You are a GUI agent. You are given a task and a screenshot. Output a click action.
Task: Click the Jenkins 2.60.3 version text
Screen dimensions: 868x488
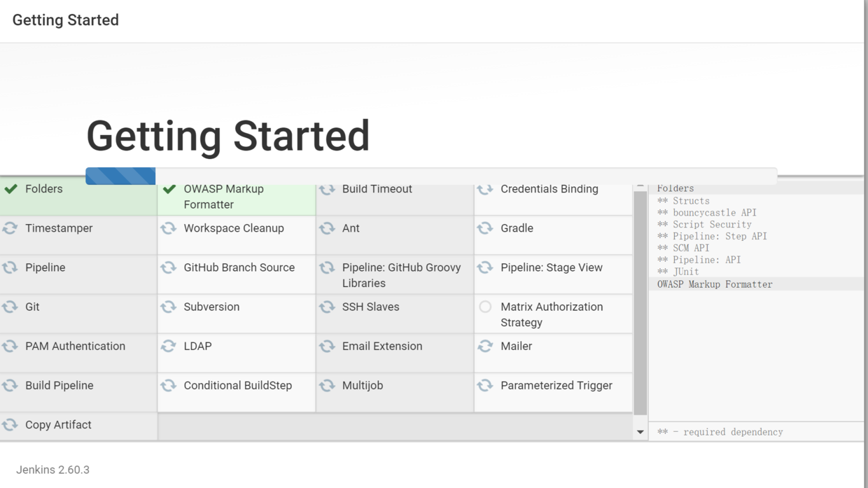[53, 470]
